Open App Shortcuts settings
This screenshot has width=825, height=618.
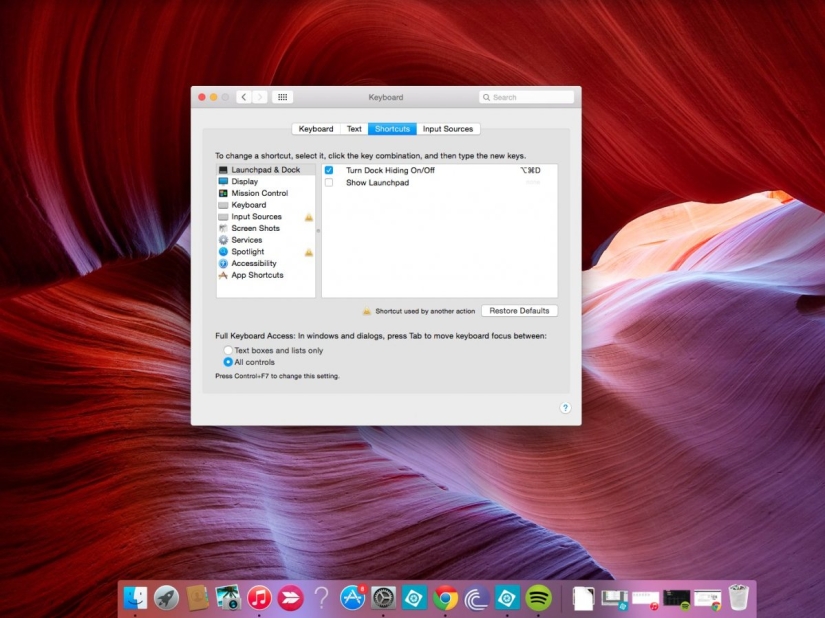[257, 275]
